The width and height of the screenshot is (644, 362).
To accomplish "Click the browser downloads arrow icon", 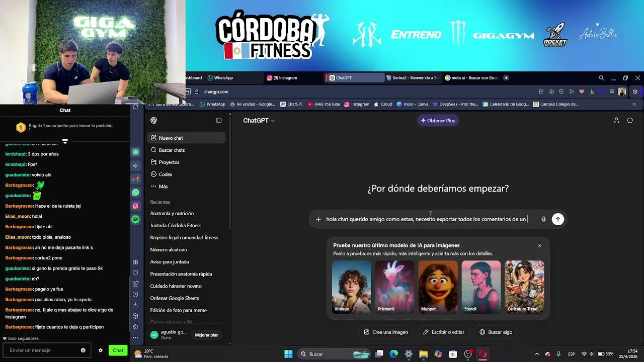I will click(x=592, y=92).
